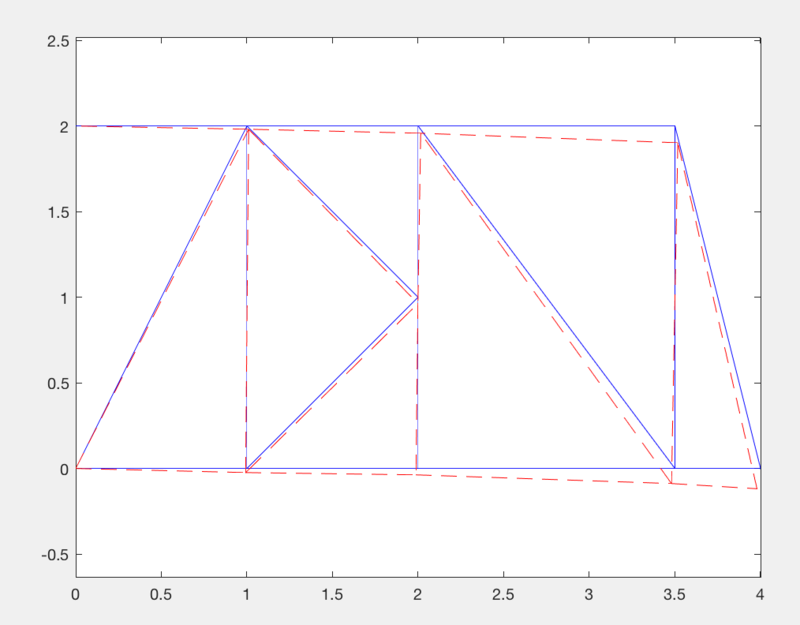Click the x-axis tick label 3
Viewport: 800px width, 625px height.
click(589, 594)
